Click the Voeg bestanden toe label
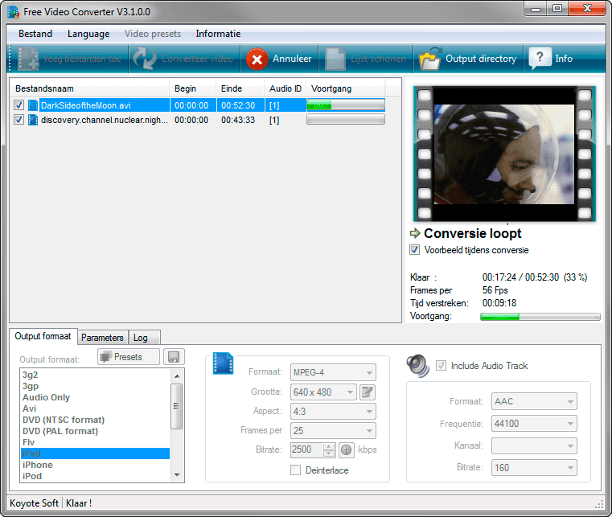This screenshot has height=517, width=612. (82, 59)
